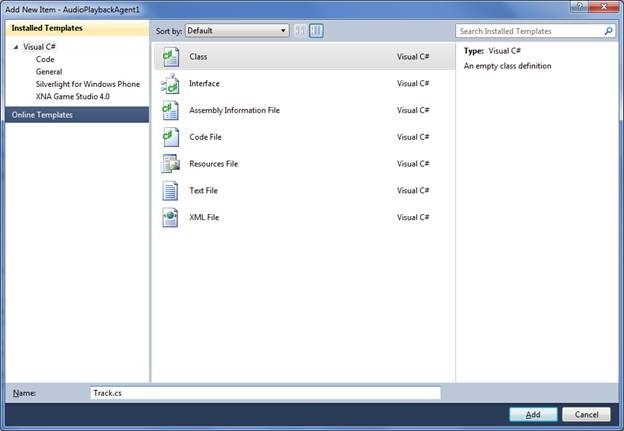Select the XML File template icon
Viewport: 624px width, 431px height.
pos(170,217)
